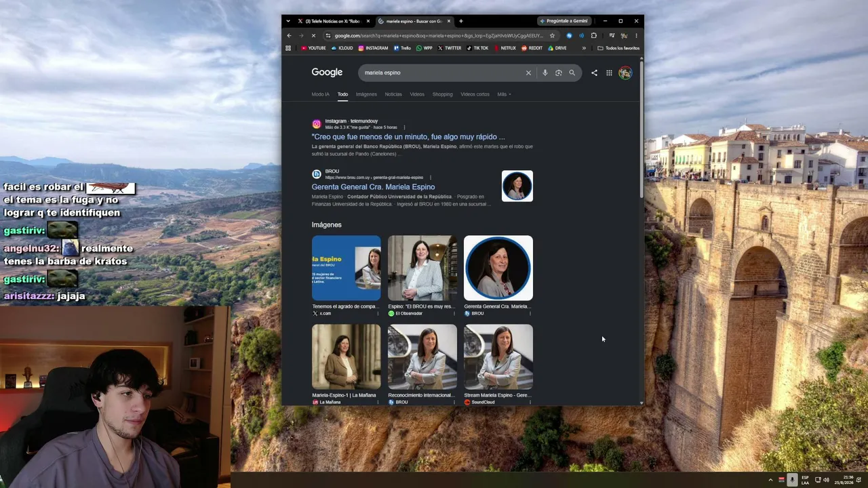Open the x.com blue banner image
Screen dimensions: 868x488
tap(347, 268)
